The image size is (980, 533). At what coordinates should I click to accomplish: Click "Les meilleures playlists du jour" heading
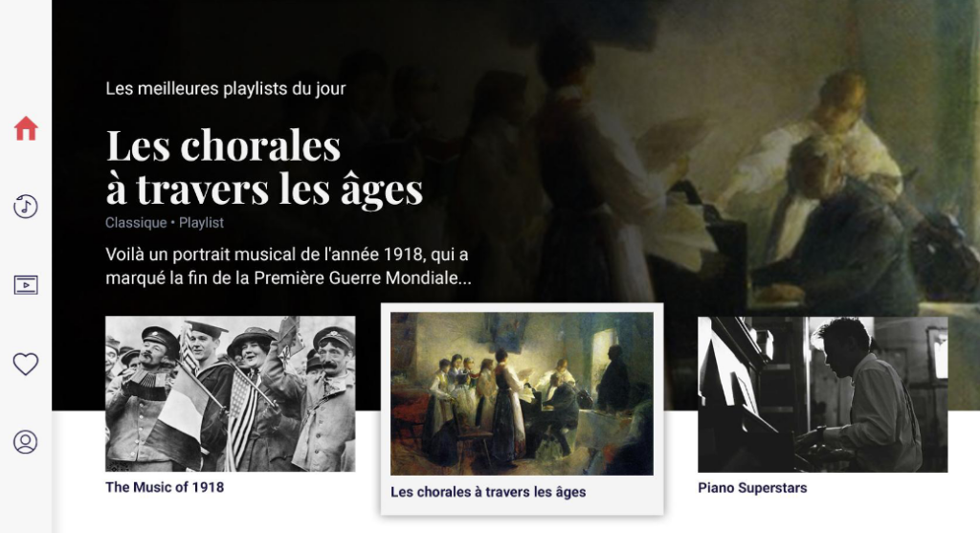coord(226,89)
